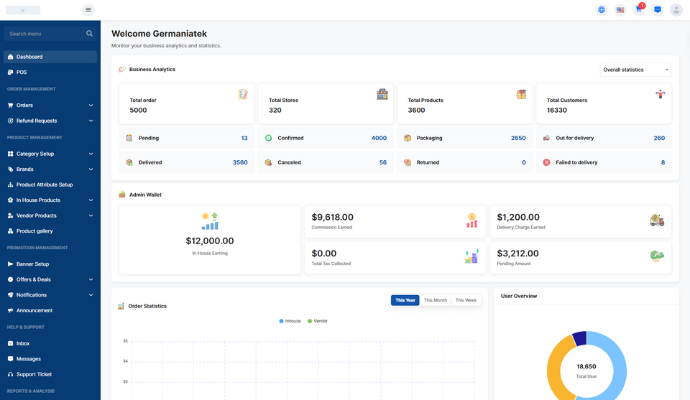Click the hamburger menu toggle icon
690x400 pixels.
click(x=88, y=10)
